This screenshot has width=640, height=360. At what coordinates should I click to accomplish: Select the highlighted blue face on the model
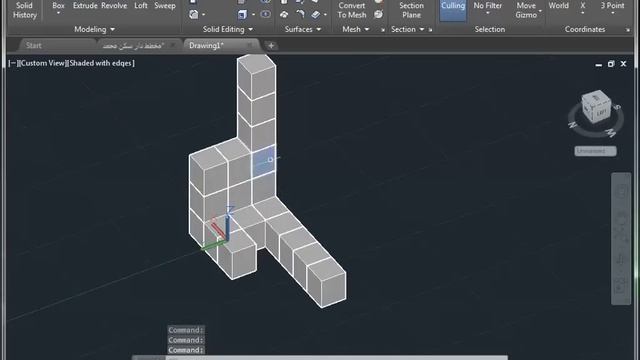(x=263, y=161)
